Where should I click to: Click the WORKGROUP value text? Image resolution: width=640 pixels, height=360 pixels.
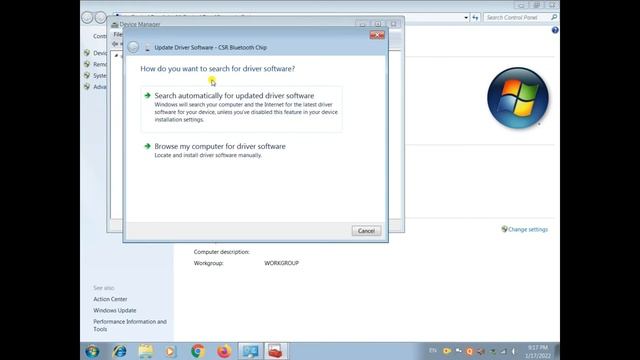(281, 263)
